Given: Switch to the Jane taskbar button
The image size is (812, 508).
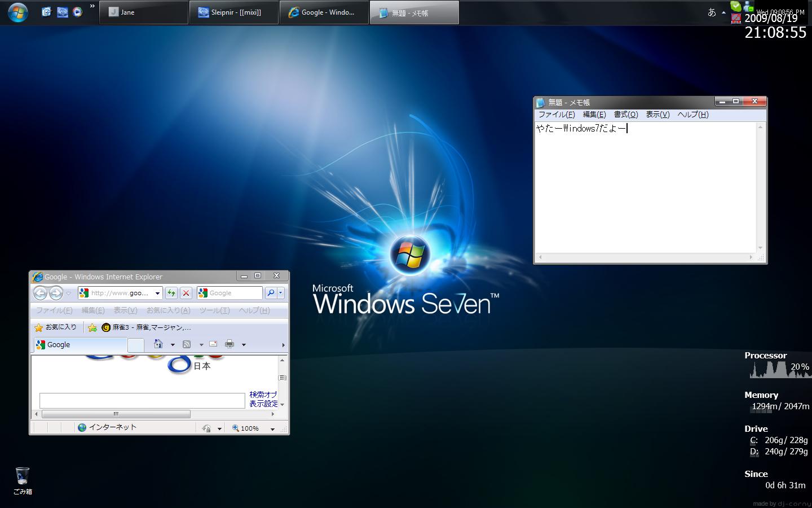Looking at the screenshot, I should [x=144, y=12].
